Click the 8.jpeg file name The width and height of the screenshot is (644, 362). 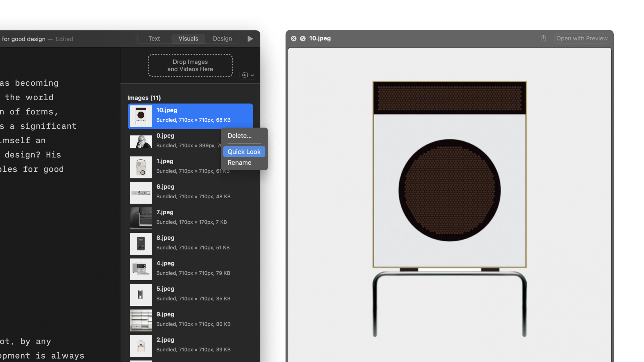pyautogui.click(x=165, y=238)
